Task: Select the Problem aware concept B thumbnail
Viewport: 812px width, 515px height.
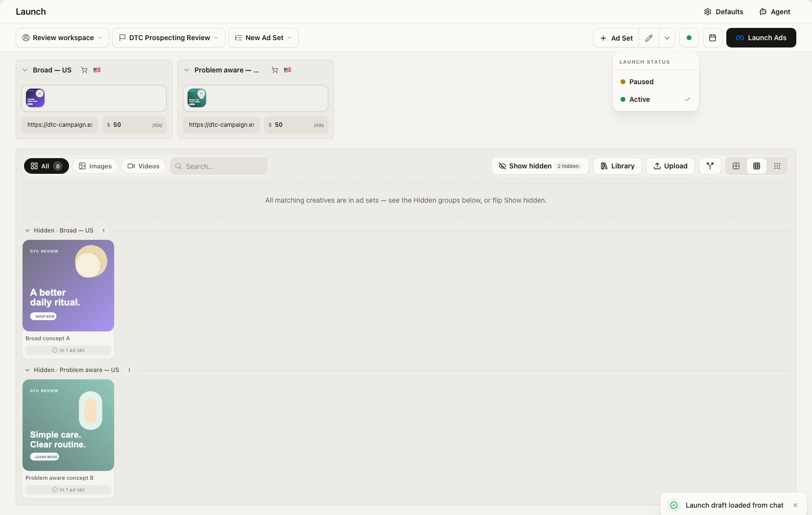Action: click(x=68, y=425)
